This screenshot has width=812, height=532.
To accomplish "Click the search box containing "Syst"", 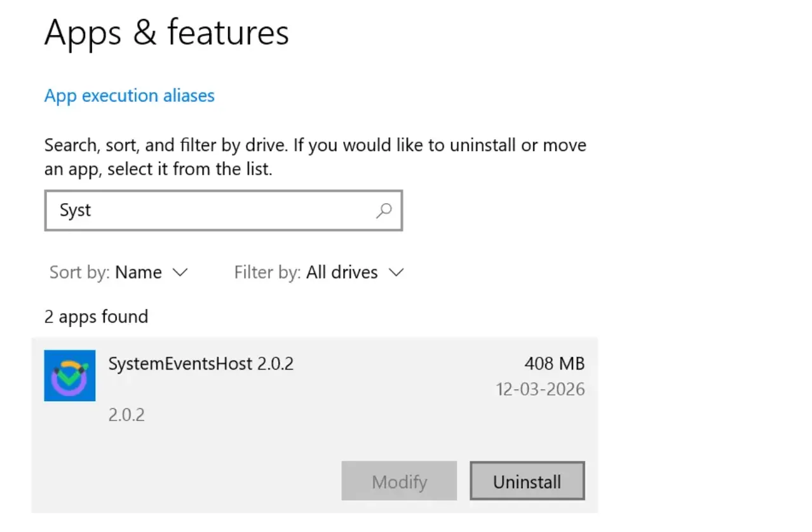I will [x=210, y=211].
